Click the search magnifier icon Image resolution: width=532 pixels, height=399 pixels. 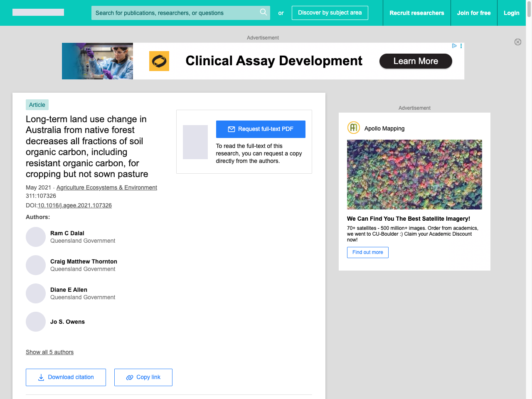click(263, 12)
